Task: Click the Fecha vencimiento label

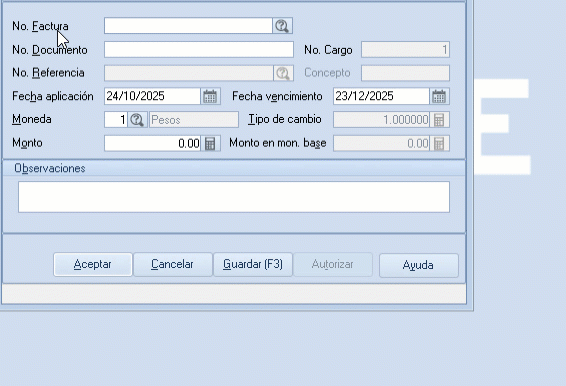Action: [x=277, y=96]
